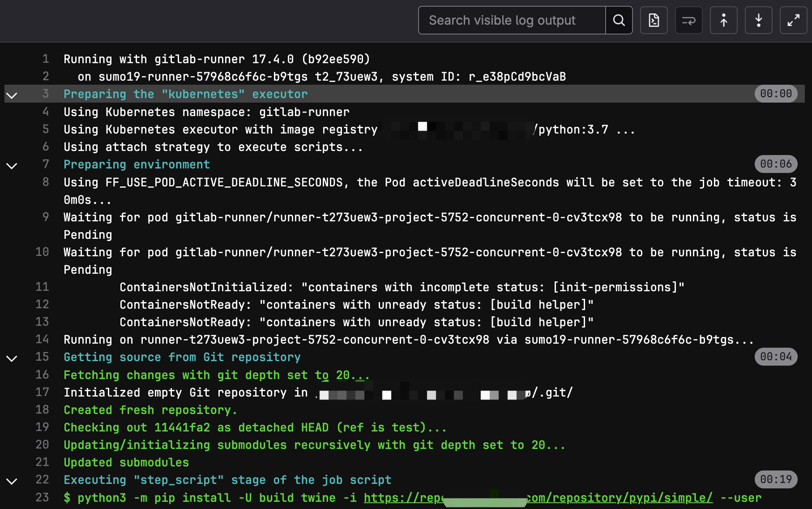The width and height of the screenshot is (812, 509).
Task: Click the 00:19 duration badge
Action: pos(776,479)
